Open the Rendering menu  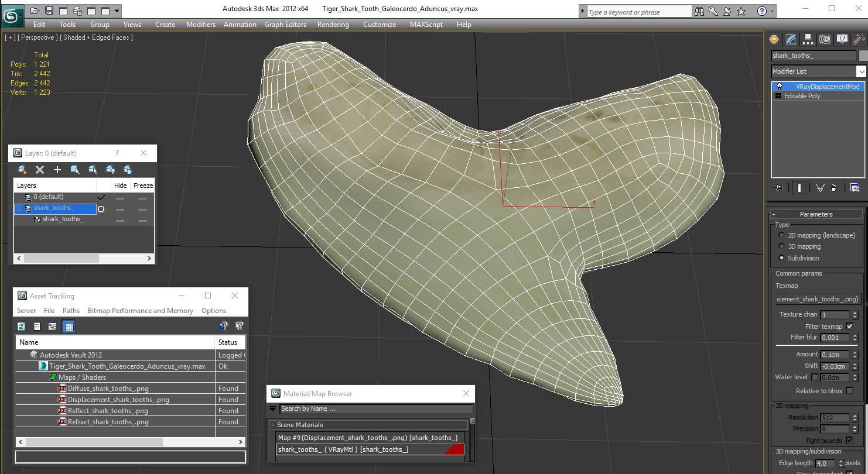pyautogui.click(x=333, y=25)
